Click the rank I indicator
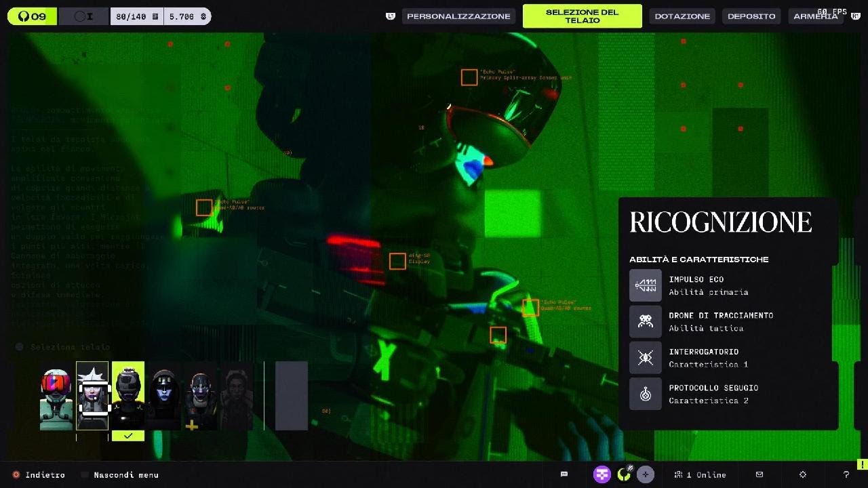868x488 pixels. (x=83, y=16)
